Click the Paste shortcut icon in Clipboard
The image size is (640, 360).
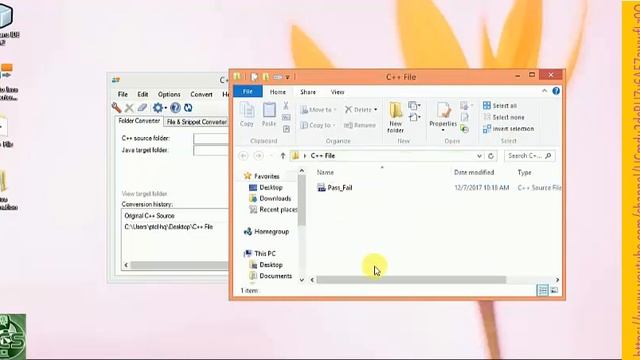point(286,129)
